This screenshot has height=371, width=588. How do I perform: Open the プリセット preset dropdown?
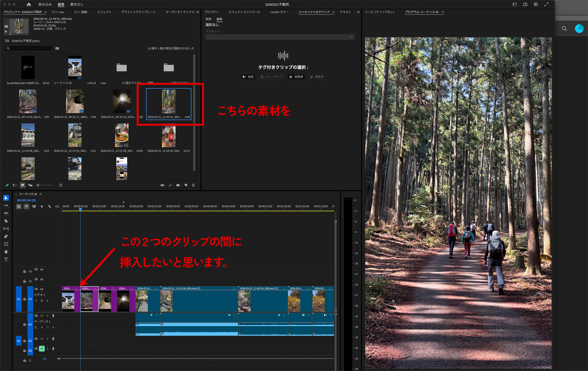280,37
